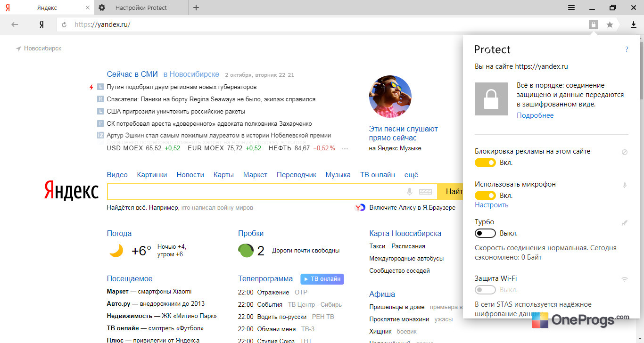Click the three-dots more icon after НЕФТЬ

[x=345, y=148]
